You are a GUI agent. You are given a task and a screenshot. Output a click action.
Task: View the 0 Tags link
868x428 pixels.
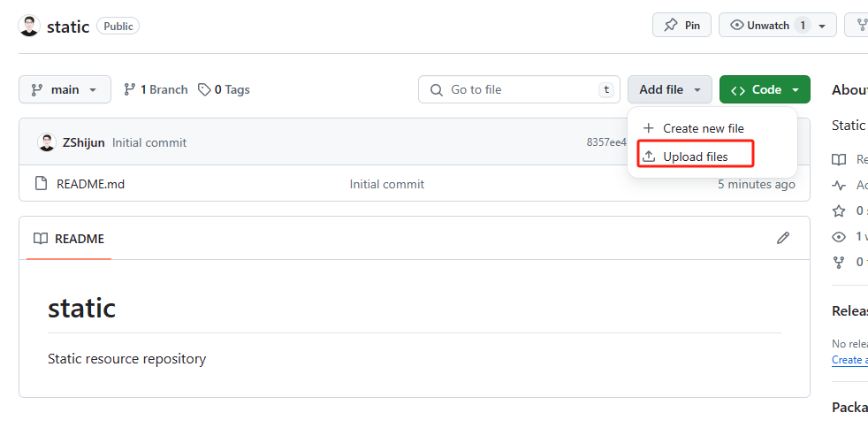225,89
